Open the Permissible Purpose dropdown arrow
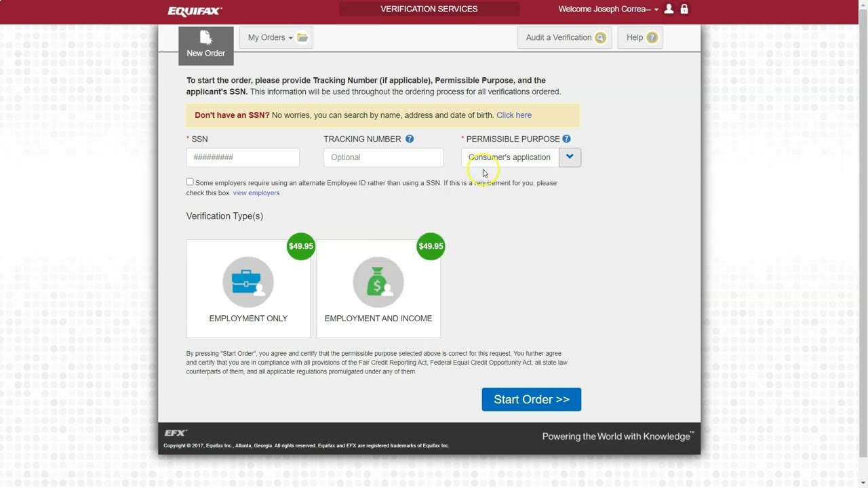This screenshot has height=488, width=868. (x=570, y=157)
